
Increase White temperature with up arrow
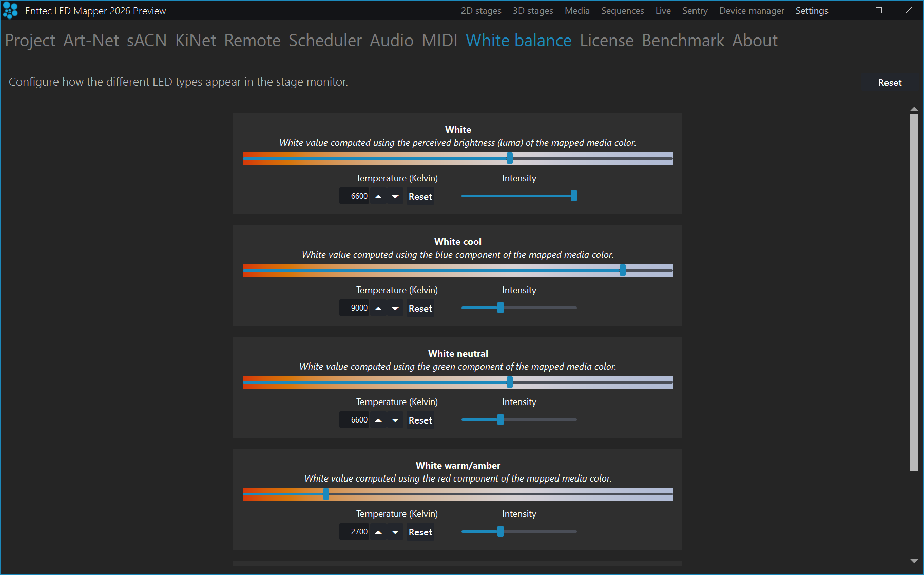[x=378, y=196]
